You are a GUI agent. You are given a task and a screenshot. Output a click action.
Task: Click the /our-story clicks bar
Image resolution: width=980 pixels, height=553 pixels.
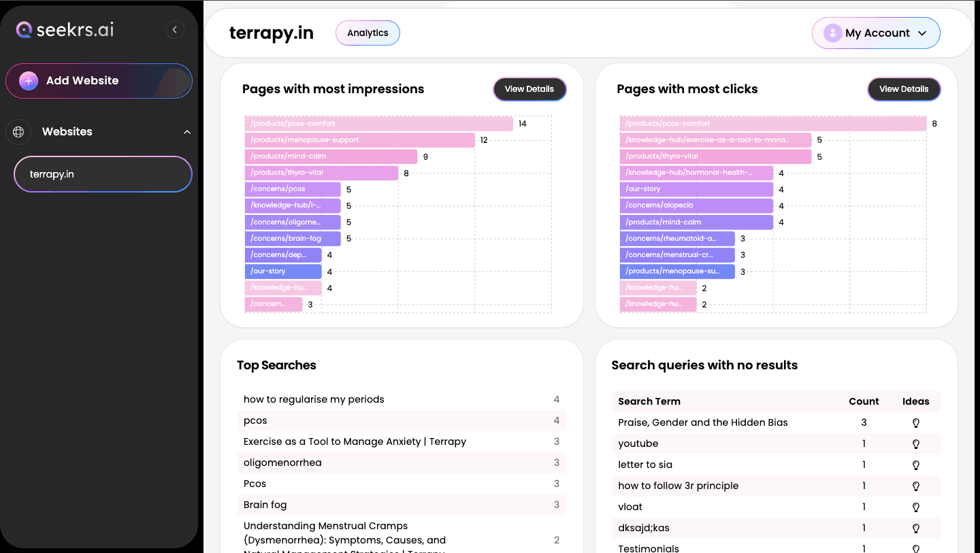coord(696,189)
